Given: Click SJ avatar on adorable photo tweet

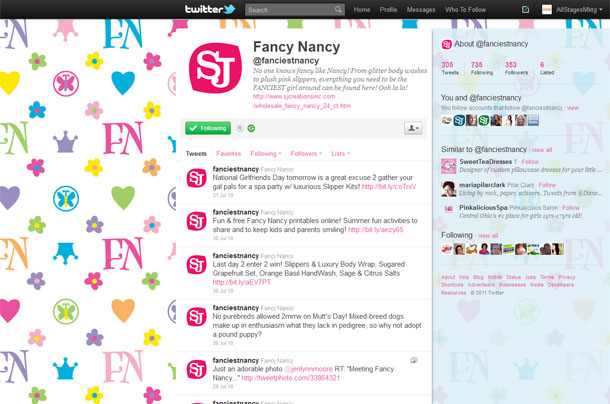Looking at the screenshot, I should click(196, 369).
